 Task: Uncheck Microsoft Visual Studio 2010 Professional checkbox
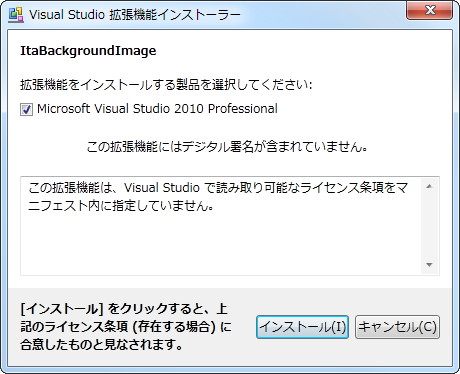click(x=26, y=109)
